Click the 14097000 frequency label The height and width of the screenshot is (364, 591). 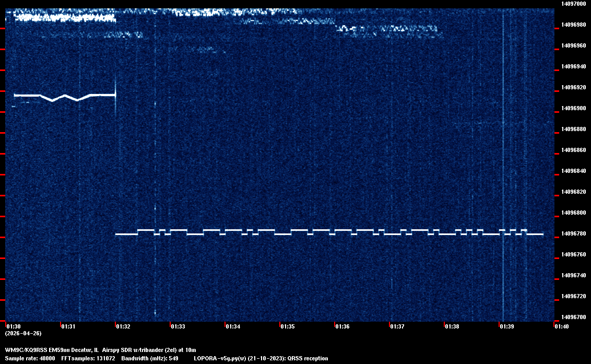(x=573, y=4)
